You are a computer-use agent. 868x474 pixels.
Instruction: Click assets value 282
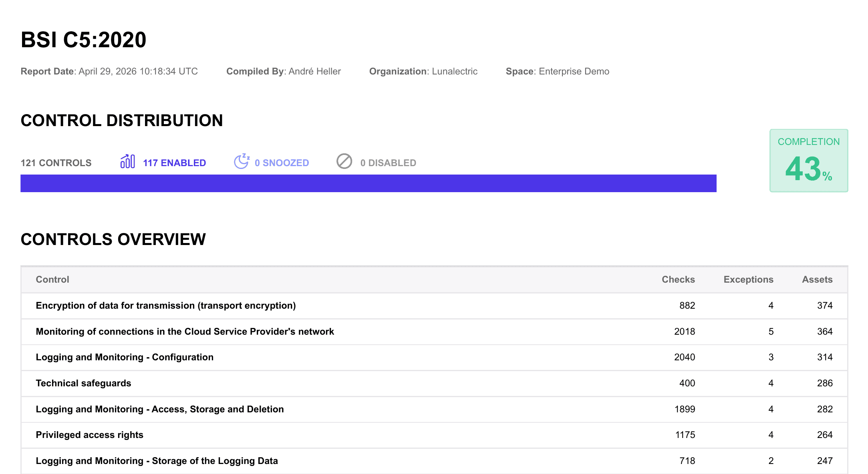pyautogui.click(x=825, y=409)
